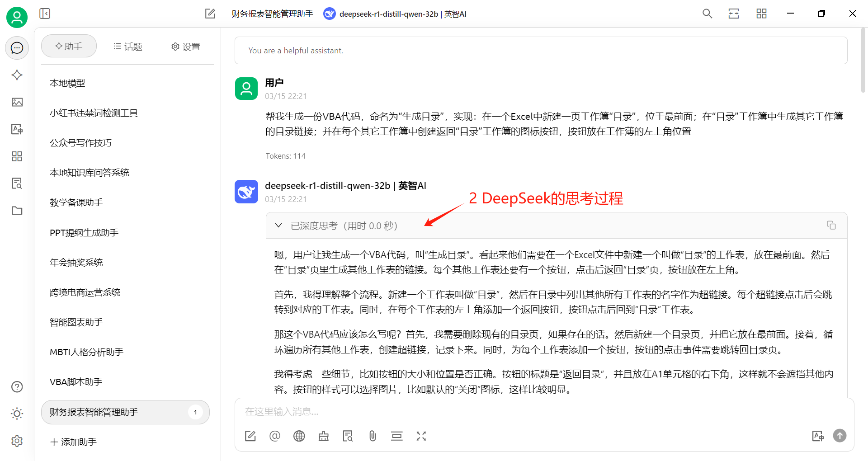Clear context with the lines icon

pos(397,436)
